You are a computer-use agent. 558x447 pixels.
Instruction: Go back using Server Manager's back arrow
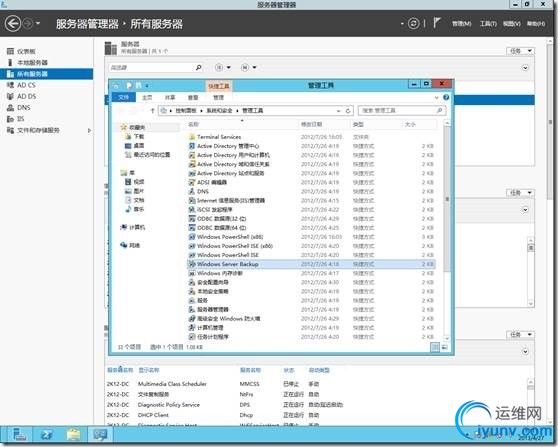click(x=13, y=24)
